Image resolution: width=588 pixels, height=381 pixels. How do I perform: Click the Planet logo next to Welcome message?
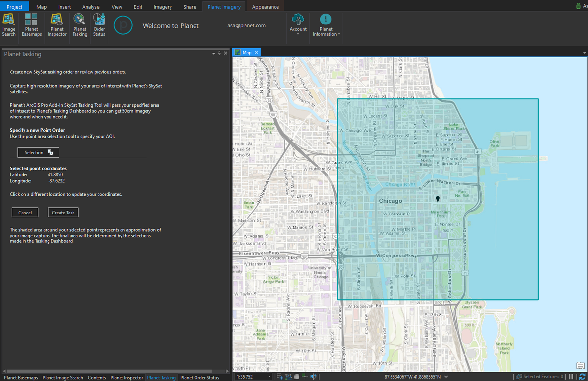123,25
